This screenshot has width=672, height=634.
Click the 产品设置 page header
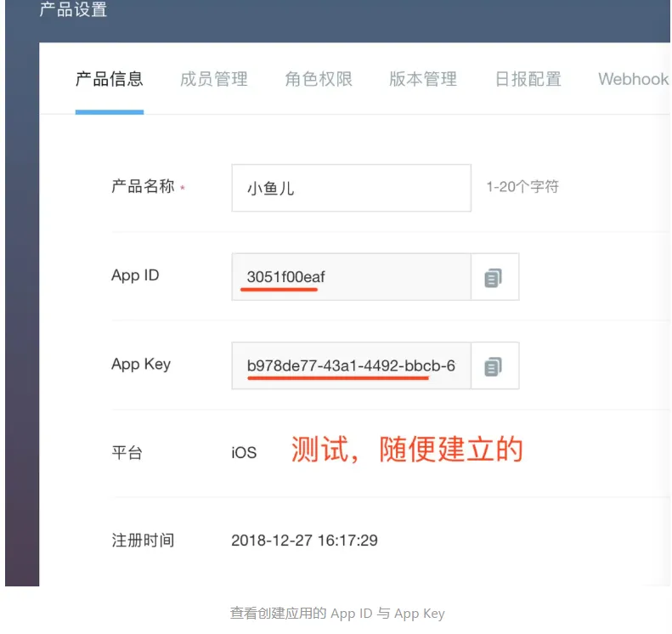tap(73, 9)
